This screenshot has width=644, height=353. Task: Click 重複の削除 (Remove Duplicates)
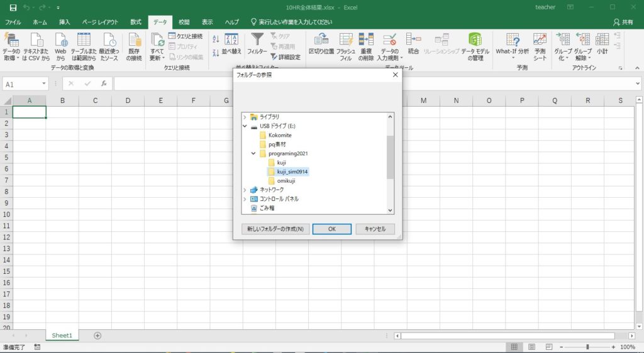pos(366,47)
